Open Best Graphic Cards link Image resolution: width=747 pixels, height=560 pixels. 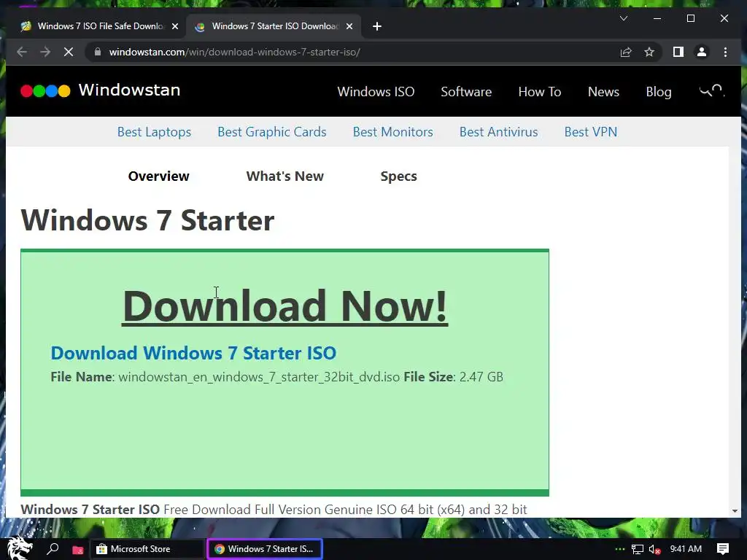point(271,132)
